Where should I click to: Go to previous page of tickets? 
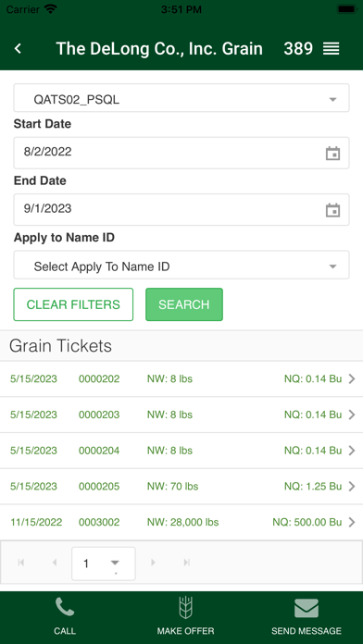55,563
